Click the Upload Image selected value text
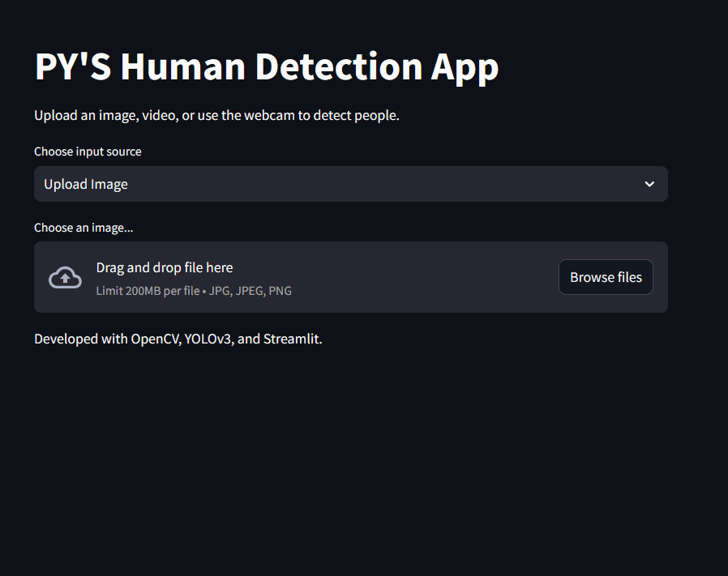Screen dimensions: 728x576 tap(86, 184)
